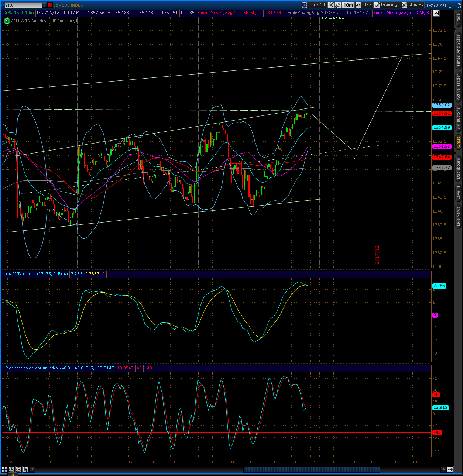Click the D: 2/16/12 11:40 AM timestamp
The image size is (463, 476).
(58, 13)
